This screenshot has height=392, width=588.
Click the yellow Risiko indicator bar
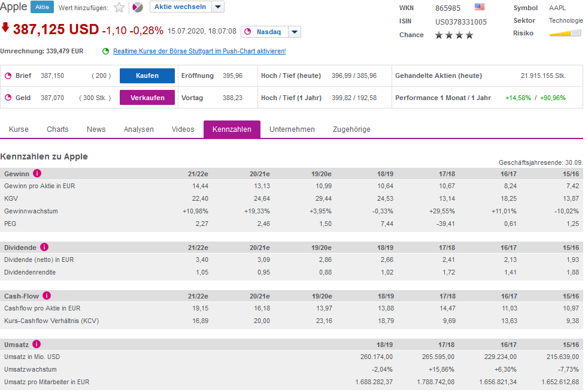[x=565, y=34]
